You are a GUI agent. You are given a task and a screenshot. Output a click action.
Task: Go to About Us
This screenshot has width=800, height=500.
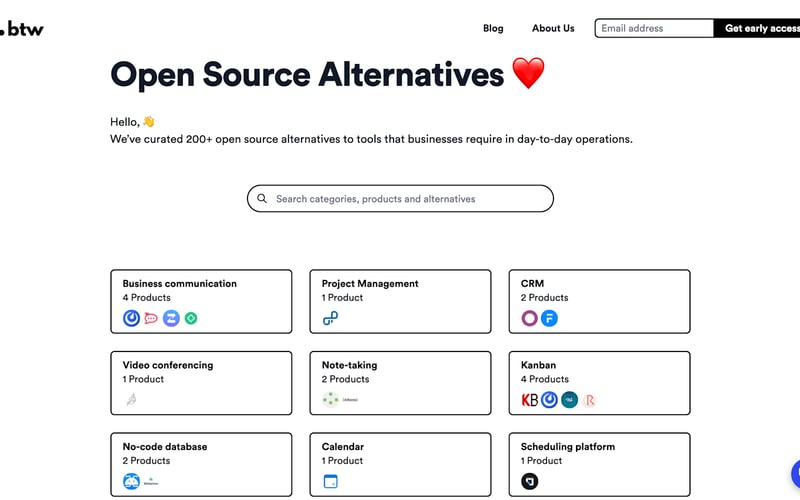[x=553, y=29]
